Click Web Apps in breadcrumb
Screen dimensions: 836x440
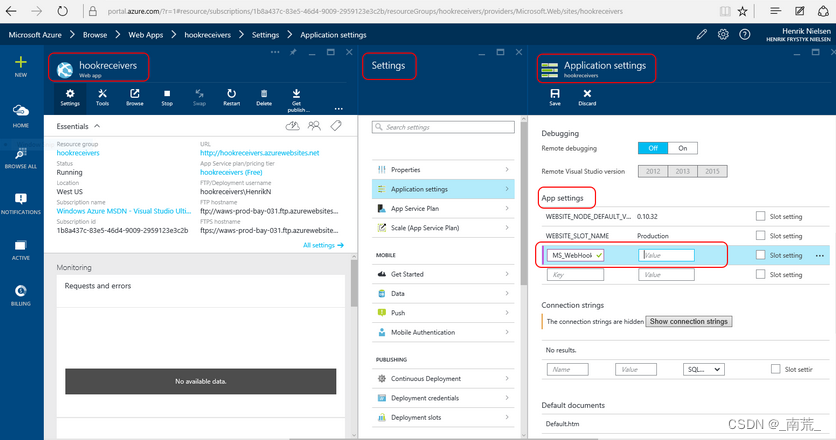(x=146, y=35)
